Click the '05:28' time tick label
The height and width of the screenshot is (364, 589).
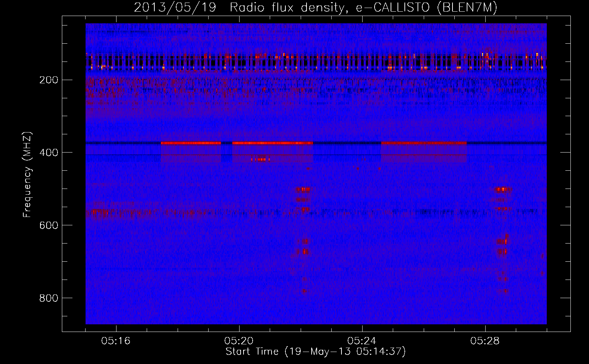tap(485, 341)
